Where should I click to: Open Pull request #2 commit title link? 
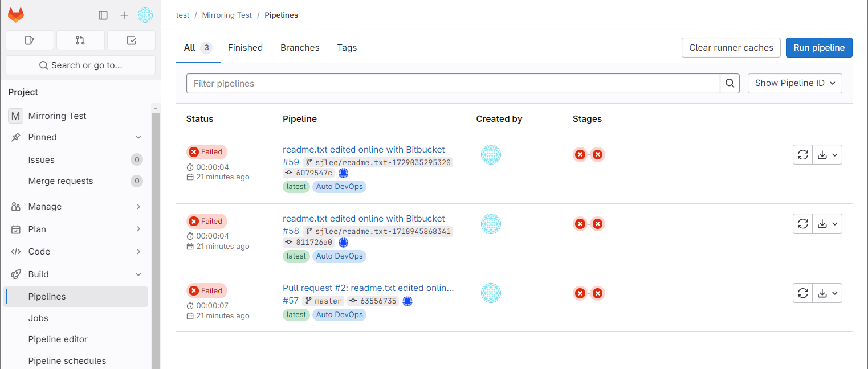point(368,288)
